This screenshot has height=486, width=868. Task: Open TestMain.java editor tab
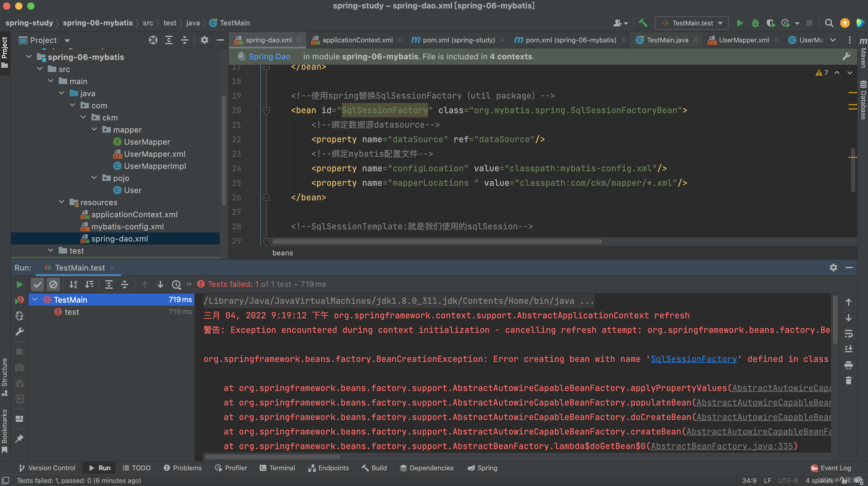point(667,40)
